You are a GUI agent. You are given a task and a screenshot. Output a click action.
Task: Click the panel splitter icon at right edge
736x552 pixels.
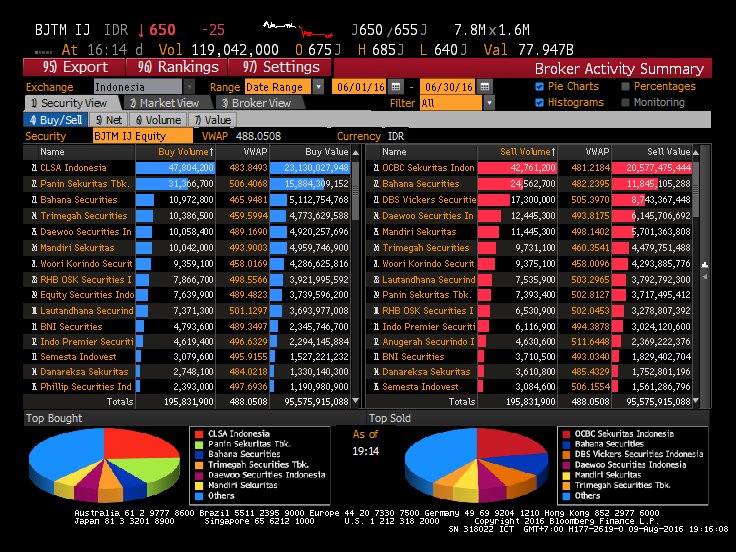706,264
